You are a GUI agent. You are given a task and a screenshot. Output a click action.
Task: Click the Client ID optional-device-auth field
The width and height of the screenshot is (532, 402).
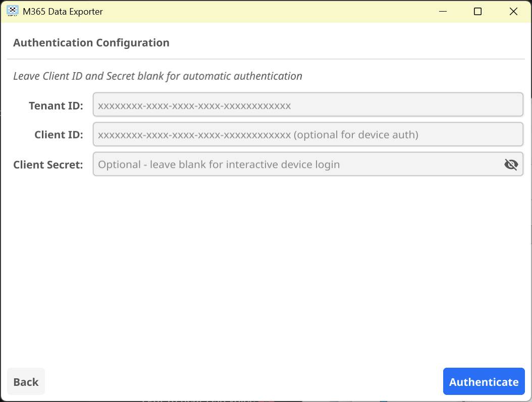tap(308, 134)
